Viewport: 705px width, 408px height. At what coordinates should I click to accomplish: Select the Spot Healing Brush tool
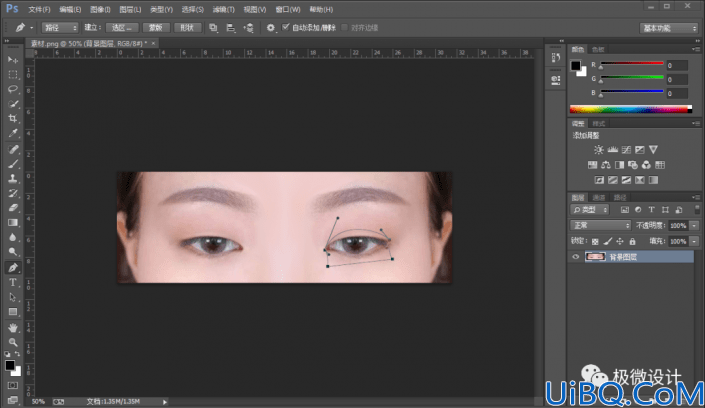point(13,149)
